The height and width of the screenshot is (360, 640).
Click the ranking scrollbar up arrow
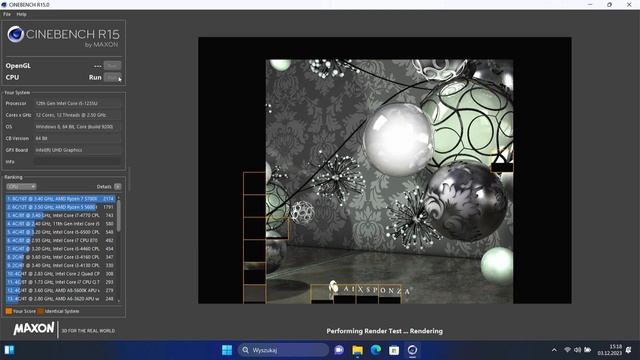click(119, 198)
